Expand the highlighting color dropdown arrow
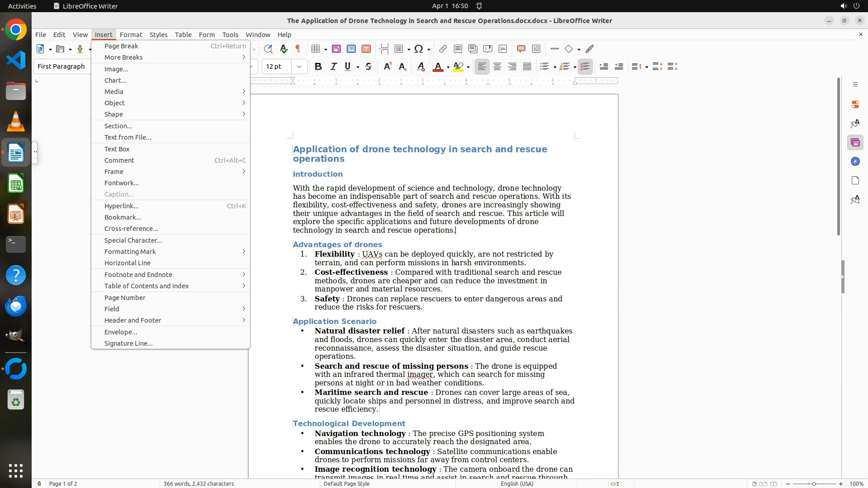 pyautogui.click(x=468, y=67)
